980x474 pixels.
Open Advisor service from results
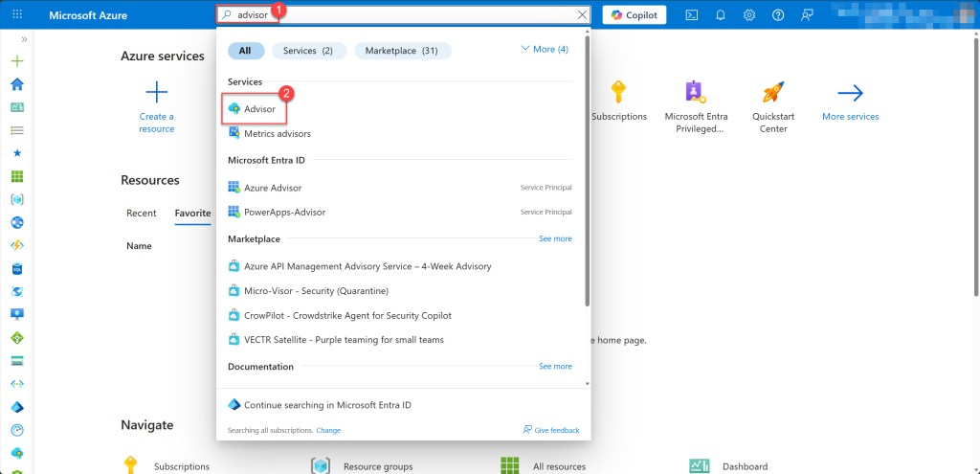tap(258, 109)
